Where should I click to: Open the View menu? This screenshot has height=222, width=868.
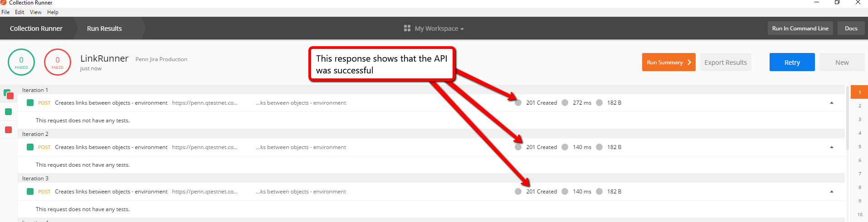(36, 12)
